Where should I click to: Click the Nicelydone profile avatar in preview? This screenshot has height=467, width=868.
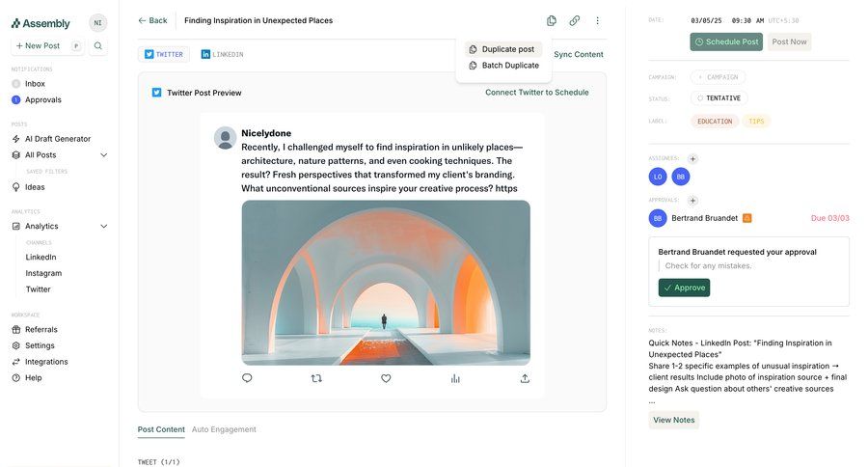click(226, 138)
